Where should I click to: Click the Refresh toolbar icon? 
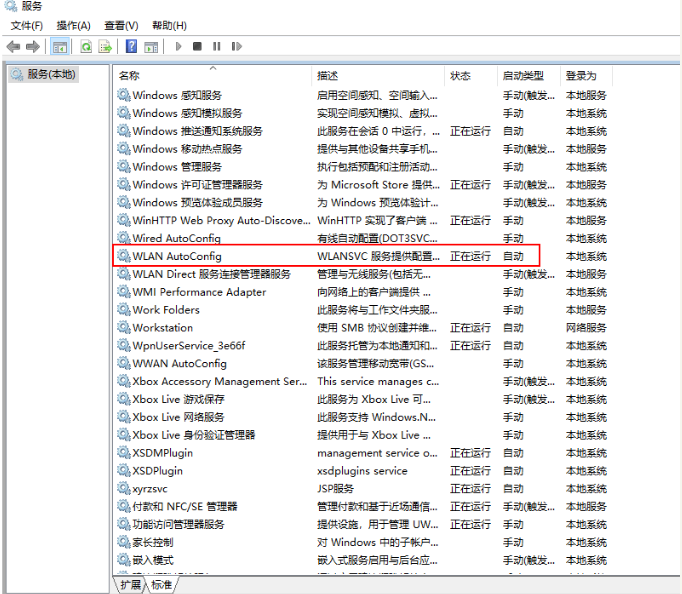(86, 46)
